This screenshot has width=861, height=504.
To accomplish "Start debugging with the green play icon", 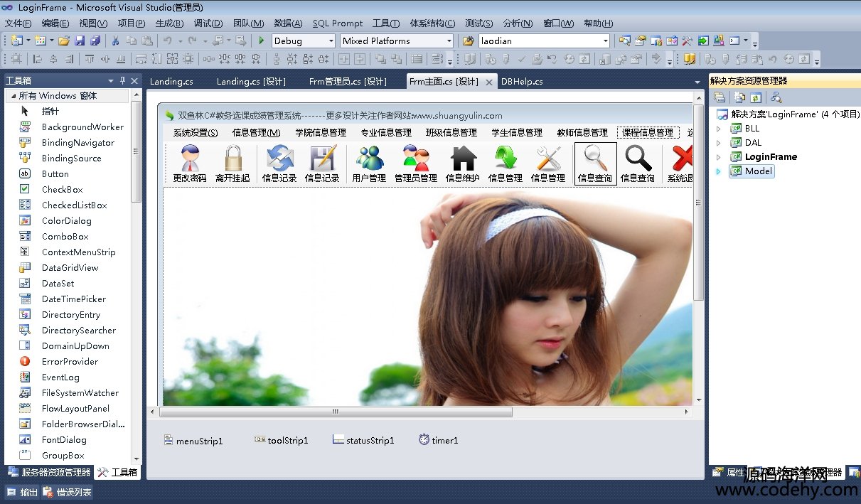I will [x=262, y=41].
